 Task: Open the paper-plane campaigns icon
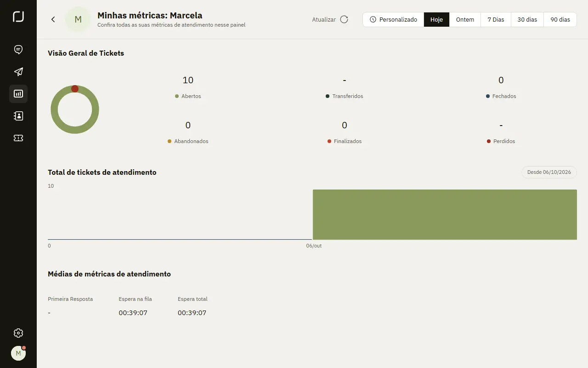(18, 72)
